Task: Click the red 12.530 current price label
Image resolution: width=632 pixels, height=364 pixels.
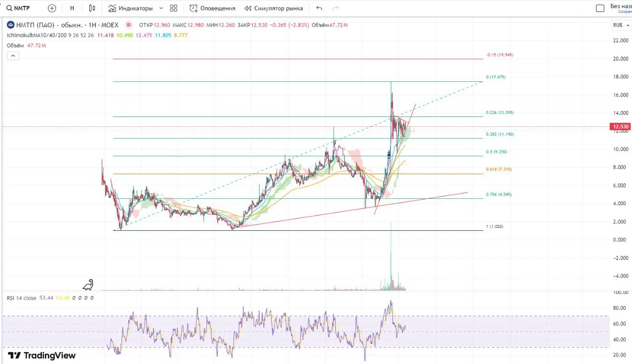Action: pyautogui.click(x=620, y=127)
